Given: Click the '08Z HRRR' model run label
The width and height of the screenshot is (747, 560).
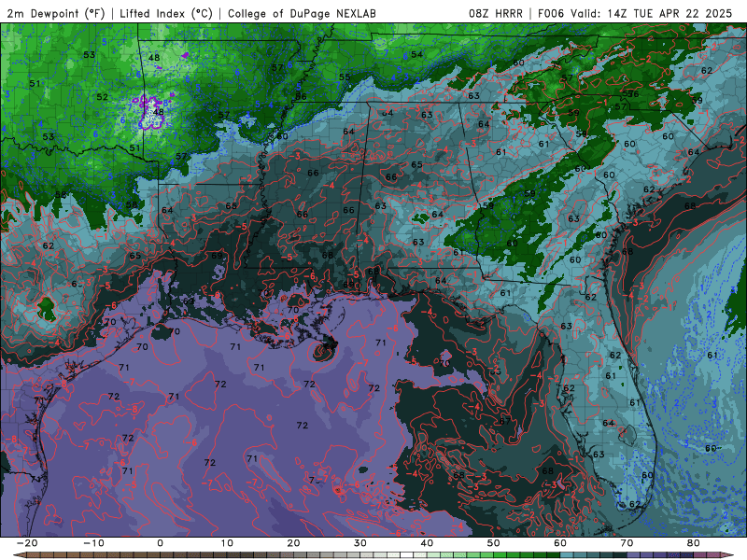Looking at the screenshot, I should 496,13.
